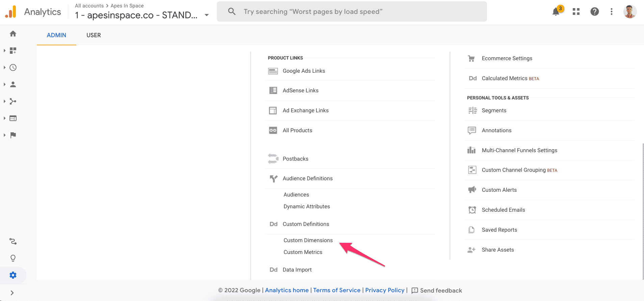Click the search field in the top bar

352,11
